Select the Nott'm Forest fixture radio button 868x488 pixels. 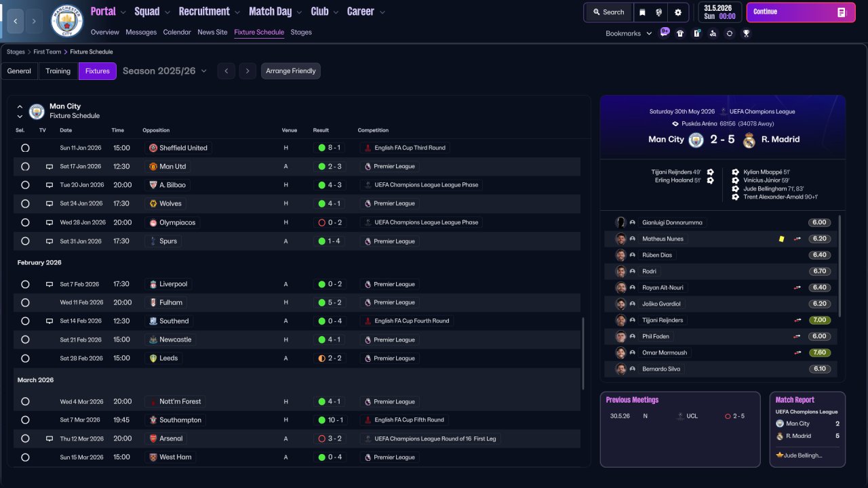[x=25, y=401]
